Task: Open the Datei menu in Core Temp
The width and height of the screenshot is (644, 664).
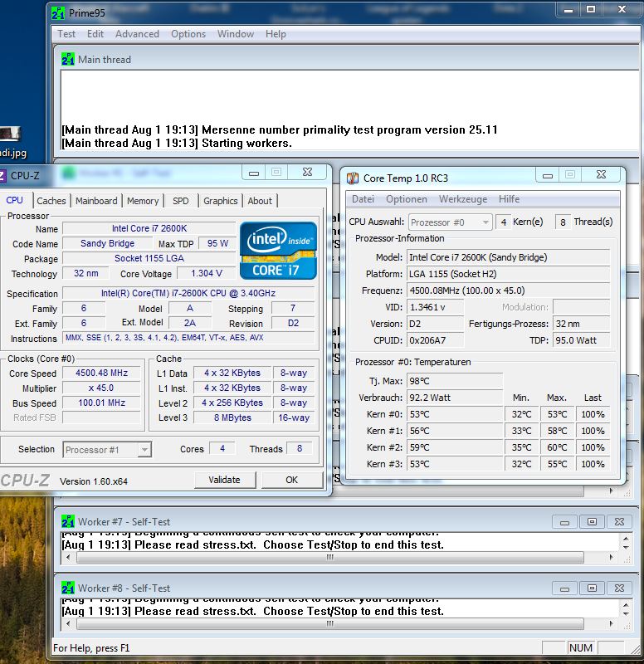Action: tap(363, 199)
